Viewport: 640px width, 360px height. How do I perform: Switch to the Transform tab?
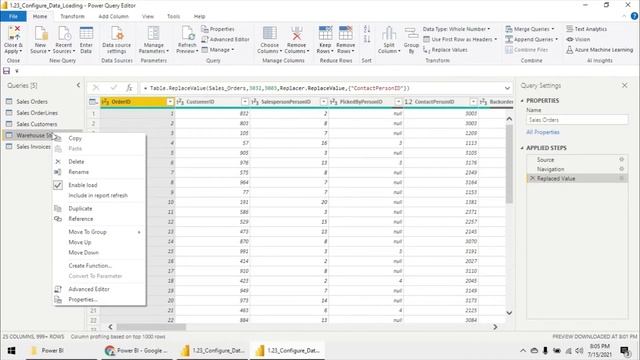click(x=72, y=16)
